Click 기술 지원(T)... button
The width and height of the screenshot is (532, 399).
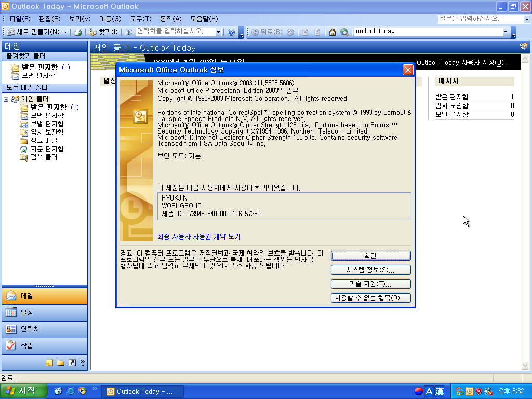(370, 284)
